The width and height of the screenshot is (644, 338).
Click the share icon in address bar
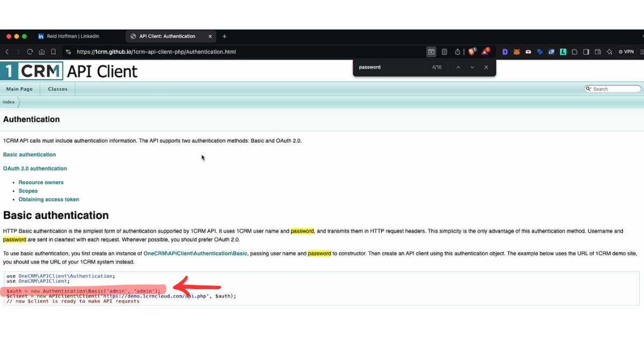point(457,52)
